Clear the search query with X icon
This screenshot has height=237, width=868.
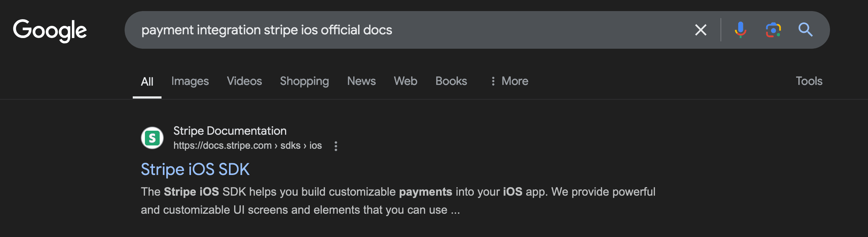pos(701,30)
